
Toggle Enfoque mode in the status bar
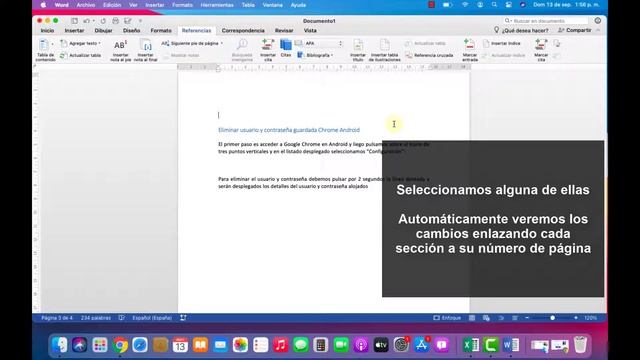click(447, 318)
